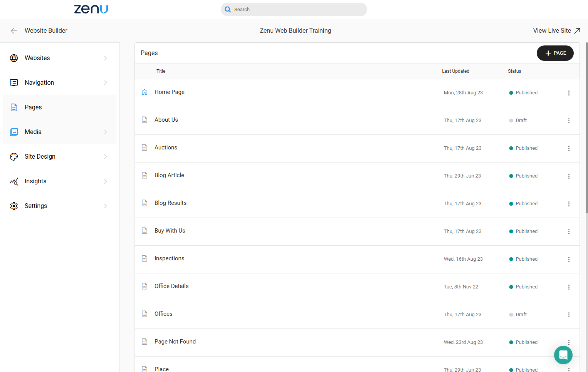
Task: Click the Settings gear icon
Action: point(14,206)
